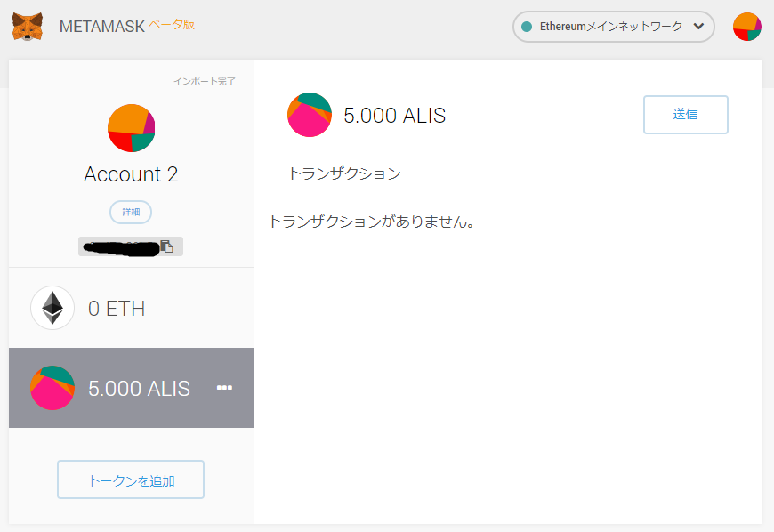Click the Account 2 name label
774x532 pixels.
coord(131,174)
